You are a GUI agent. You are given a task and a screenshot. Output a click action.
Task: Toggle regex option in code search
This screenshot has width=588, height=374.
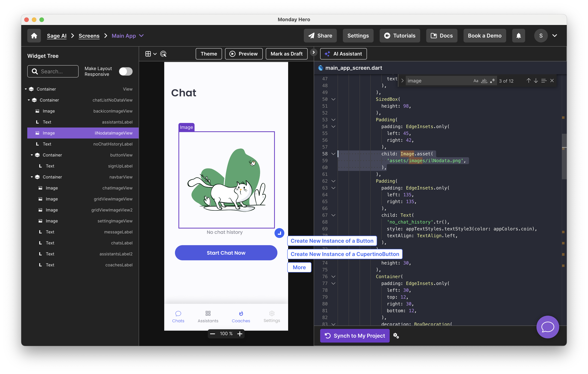click(x=493, y=81)
